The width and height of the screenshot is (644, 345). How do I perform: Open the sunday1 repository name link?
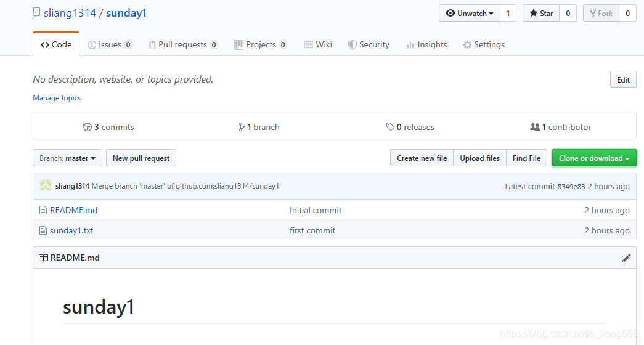click(126, 13)
